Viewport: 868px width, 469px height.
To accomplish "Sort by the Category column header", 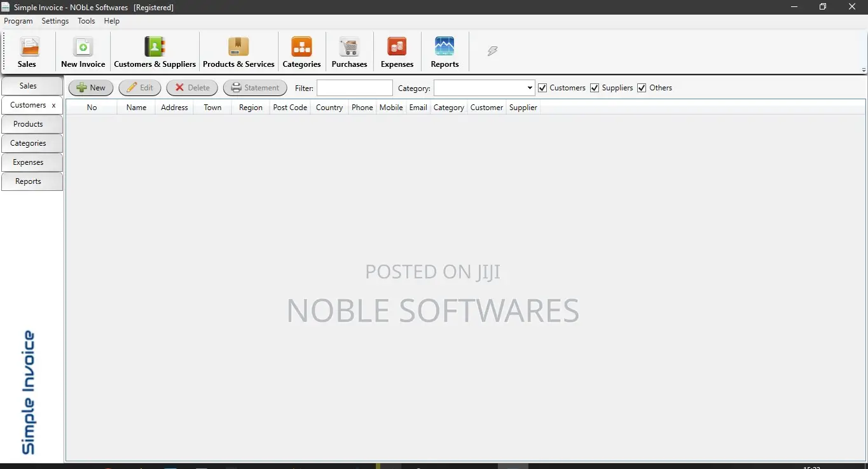I will coord(449,108).
